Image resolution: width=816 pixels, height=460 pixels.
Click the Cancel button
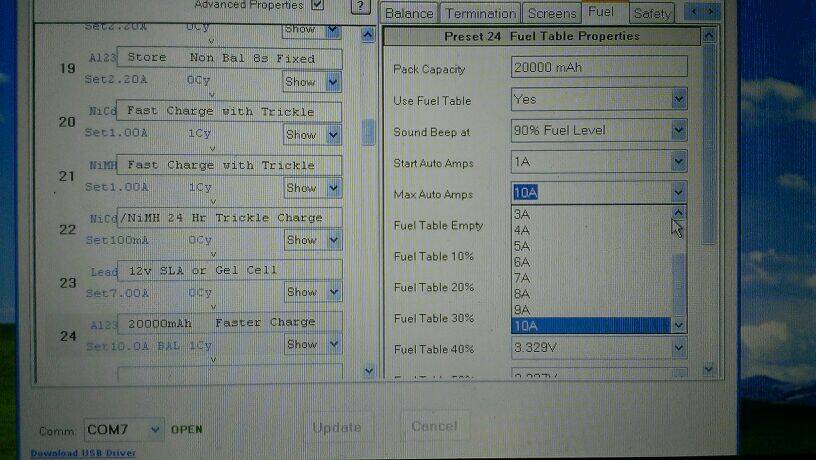click(435, 426)
